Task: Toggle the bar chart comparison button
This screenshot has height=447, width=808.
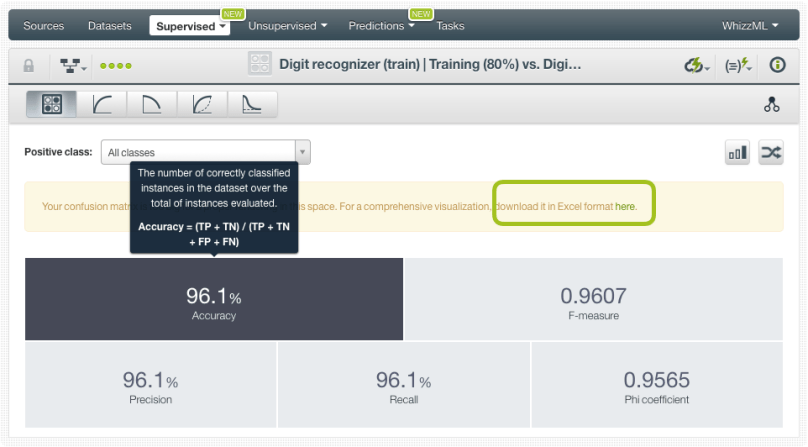Action: [x=738, y=153]
